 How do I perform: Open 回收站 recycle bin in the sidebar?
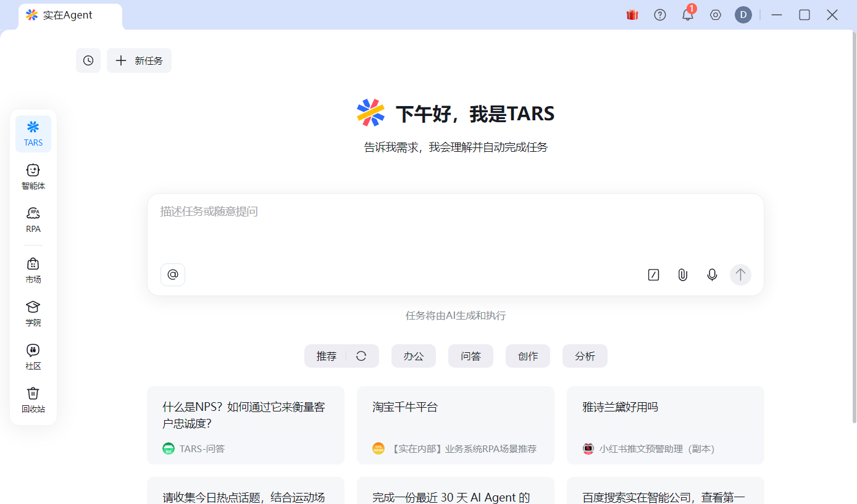click(33, 400)
